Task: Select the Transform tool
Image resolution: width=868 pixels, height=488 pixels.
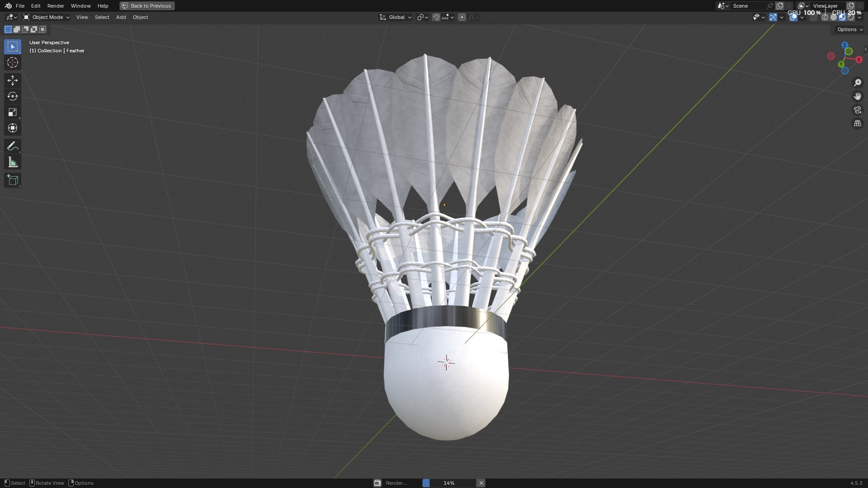Action: click(x=13, y=128)
